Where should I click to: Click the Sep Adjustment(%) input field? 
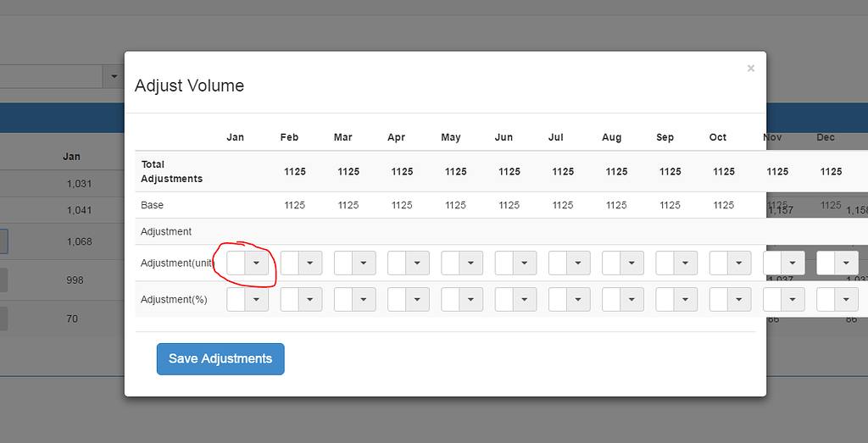(x=665, y=300)
